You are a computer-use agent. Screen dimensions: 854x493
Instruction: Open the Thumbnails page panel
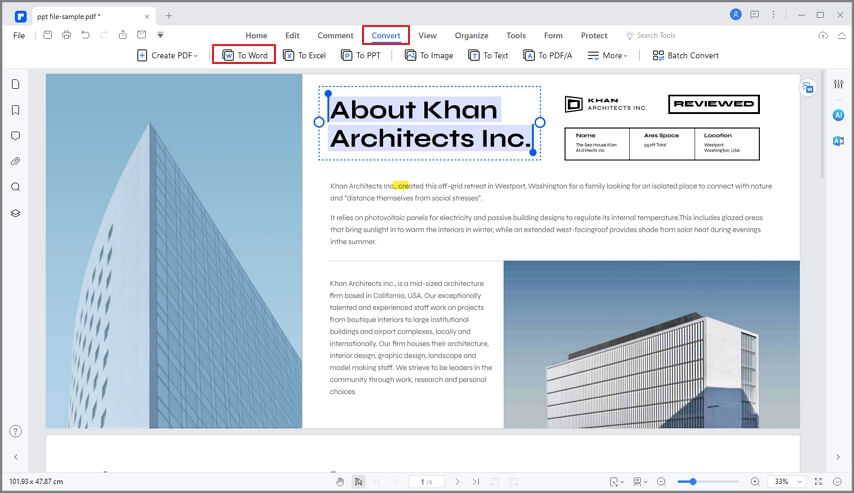click(16, 84)
